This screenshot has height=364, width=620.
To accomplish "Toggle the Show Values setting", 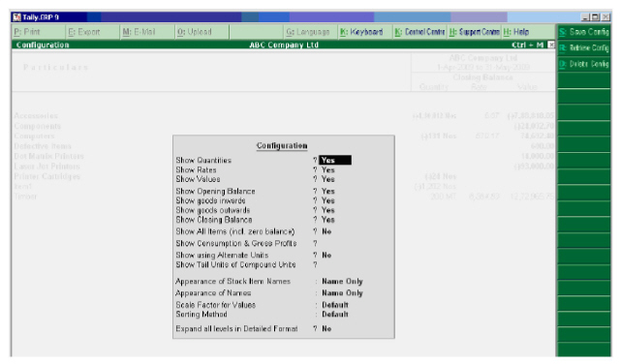I will click(328, 179).
